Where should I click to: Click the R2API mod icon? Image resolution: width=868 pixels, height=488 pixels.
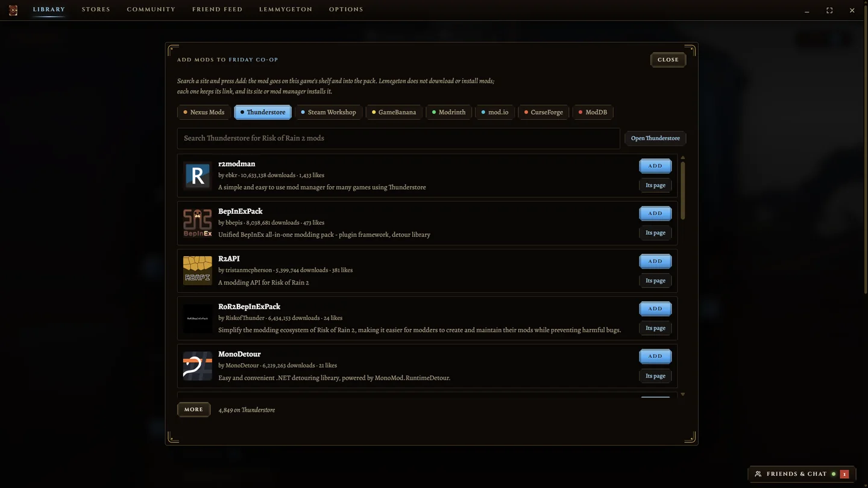198,271
